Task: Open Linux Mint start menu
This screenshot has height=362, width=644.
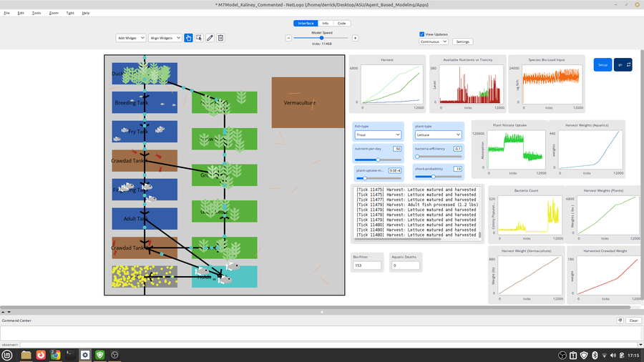Action: pyautogui.click(x=7, y=355)
